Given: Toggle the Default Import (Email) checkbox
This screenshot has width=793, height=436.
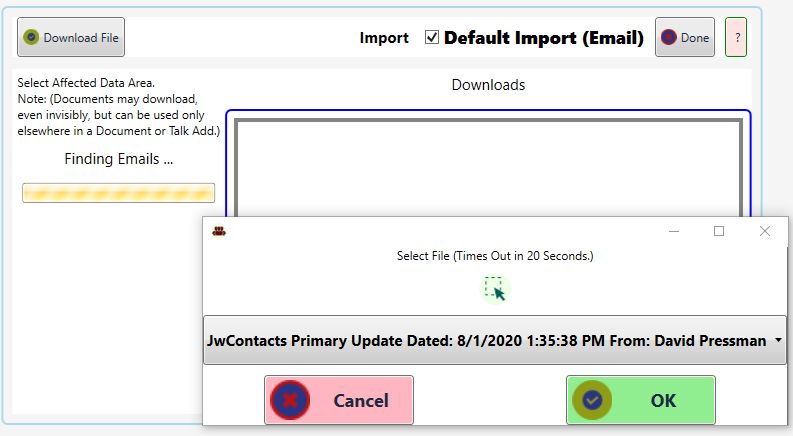Looking at the screenshot, I should (431, 37).
